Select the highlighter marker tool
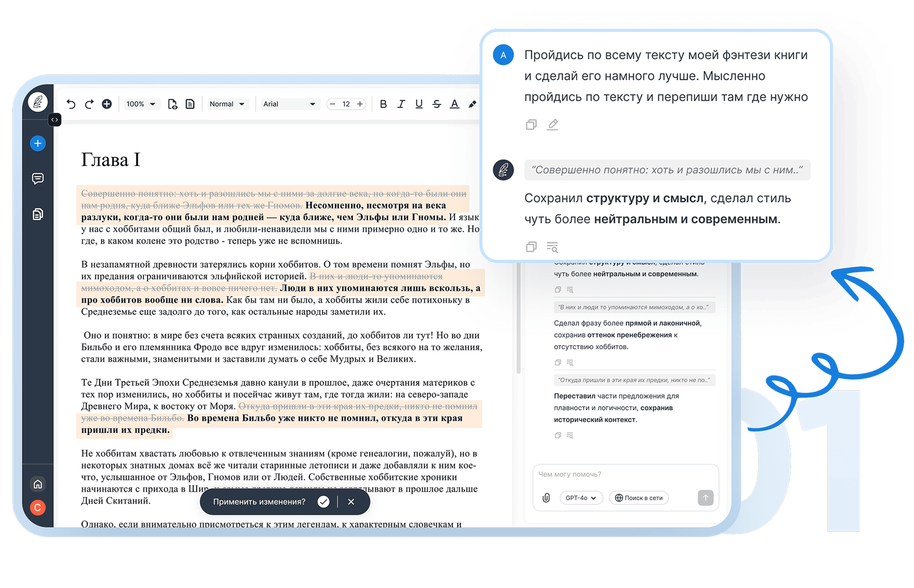 pyautogui.click(x=472, y=104)
